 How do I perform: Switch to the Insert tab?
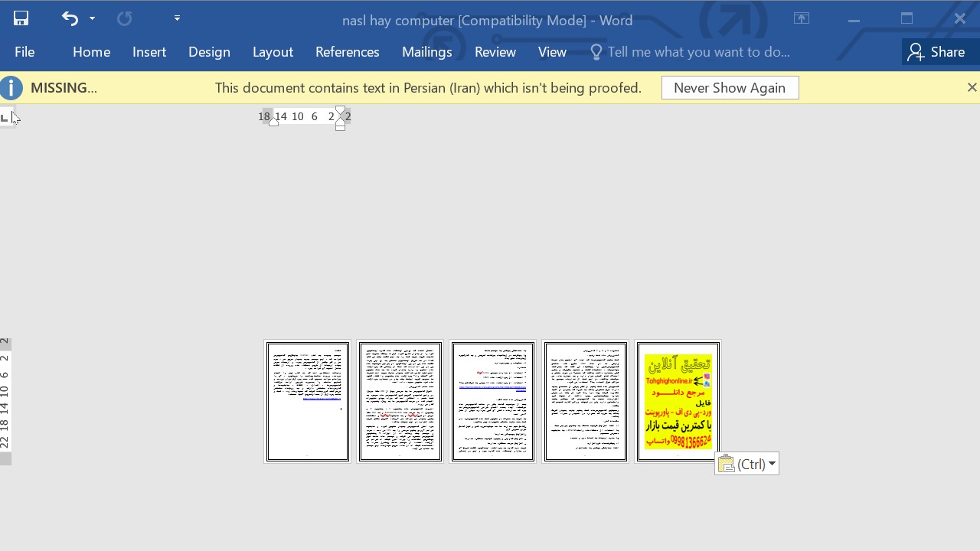[x=149, y=52]
